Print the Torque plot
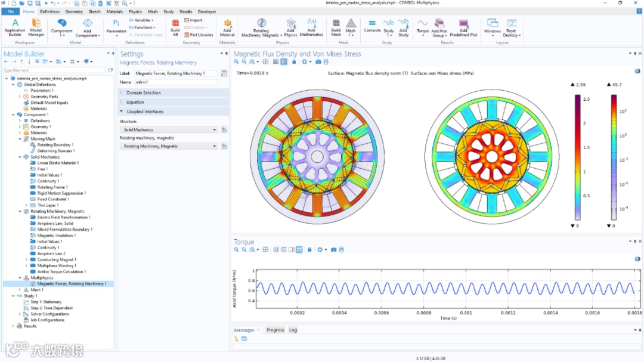Image resolution: width=644 pixels, height=362 pixels. tap(341, 249)
